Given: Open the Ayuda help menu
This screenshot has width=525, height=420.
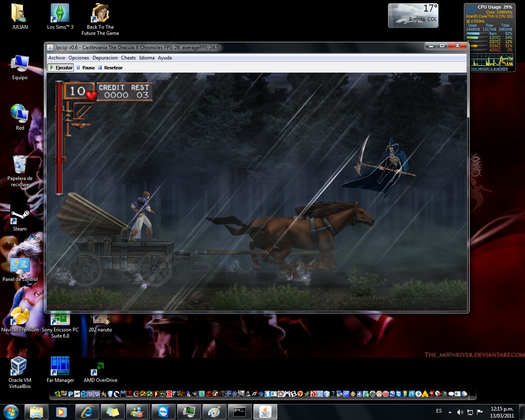Looking at the screenshot, I should coord(165,58).
